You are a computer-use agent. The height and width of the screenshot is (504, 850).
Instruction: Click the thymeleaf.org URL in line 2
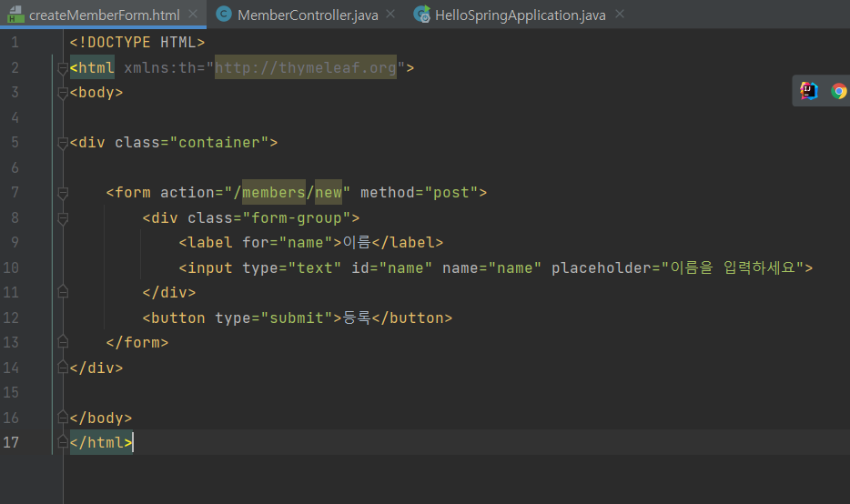pos(306,67)
